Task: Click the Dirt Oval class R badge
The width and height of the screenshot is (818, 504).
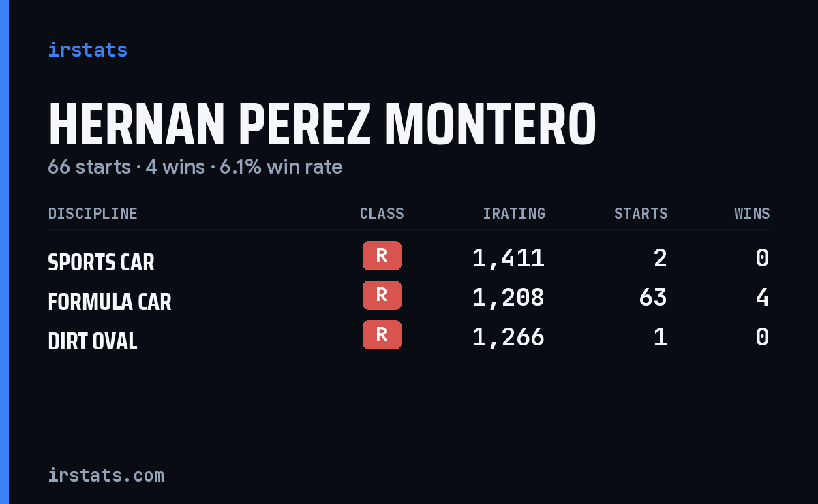Action: [x=382, y=334]
